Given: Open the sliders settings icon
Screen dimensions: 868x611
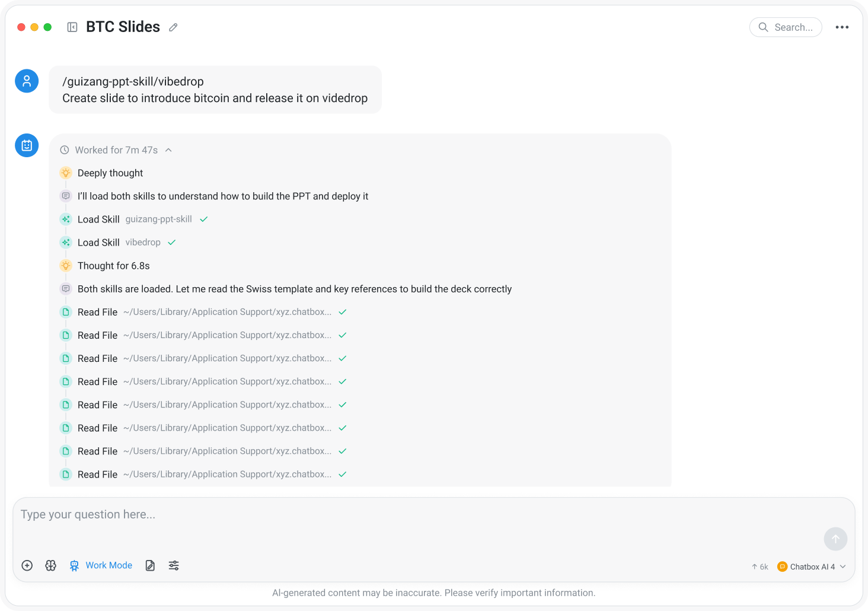Looking at the screenshot, I should 174,565.
